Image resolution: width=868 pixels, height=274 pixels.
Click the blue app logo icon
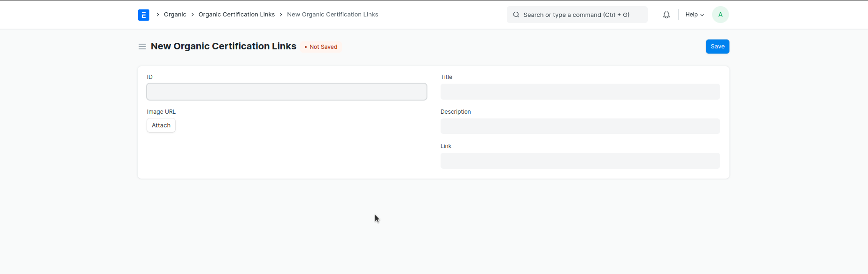tap(144, 15)
